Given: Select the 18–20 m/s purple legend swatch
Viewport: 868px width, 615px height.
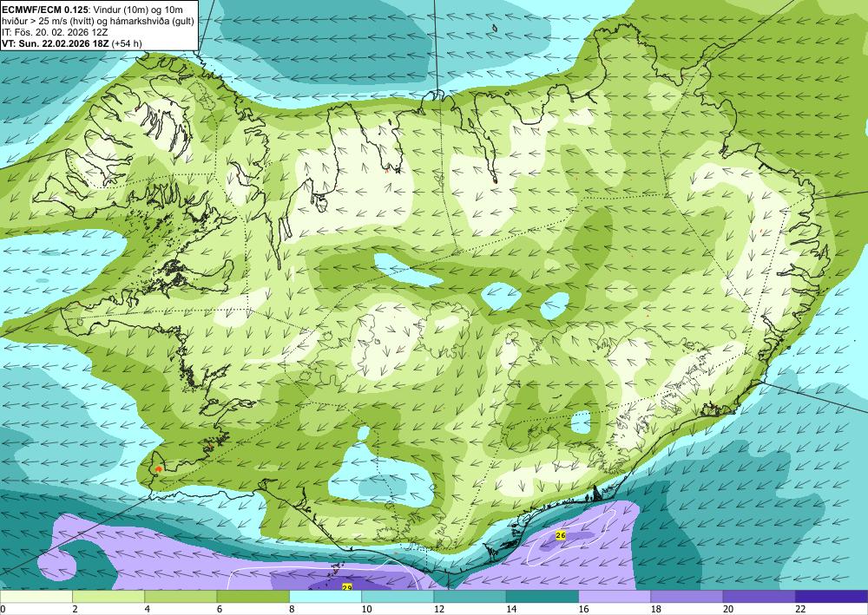Looking at the screenshot, I should coord(687,597).
